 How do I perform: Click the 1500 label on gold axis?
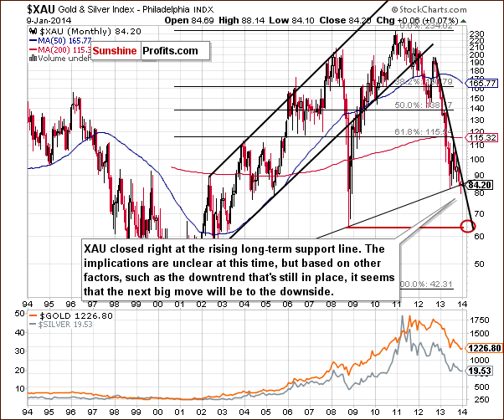pyautogui.click(x=481, y=333)
